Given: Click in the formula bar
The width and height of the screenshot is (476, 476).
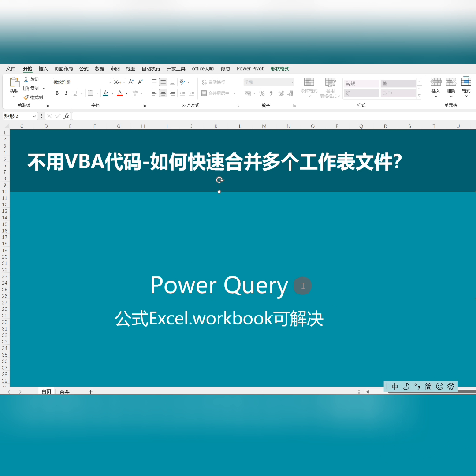Looking at the screenshot, I should coord(274,116).
